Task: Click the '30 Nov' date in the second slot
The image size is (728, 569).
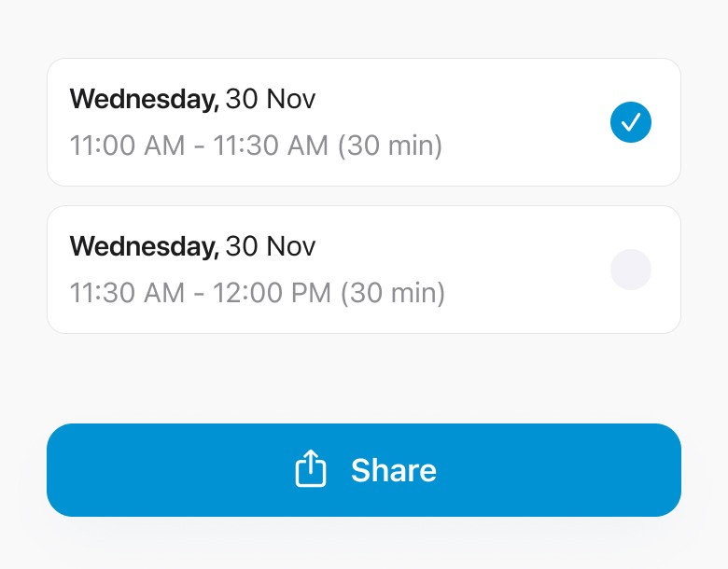Action: pyautogui.click(x=271, y=246)
